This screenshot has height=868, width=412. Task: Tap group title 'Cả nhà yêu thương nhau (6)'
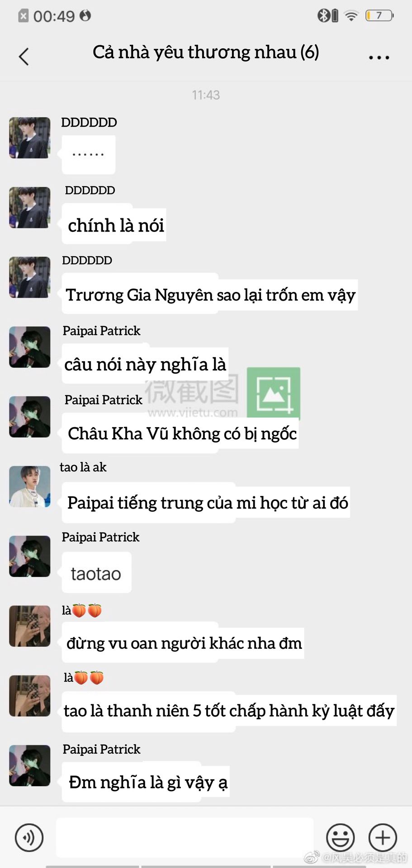coord(206,52)
